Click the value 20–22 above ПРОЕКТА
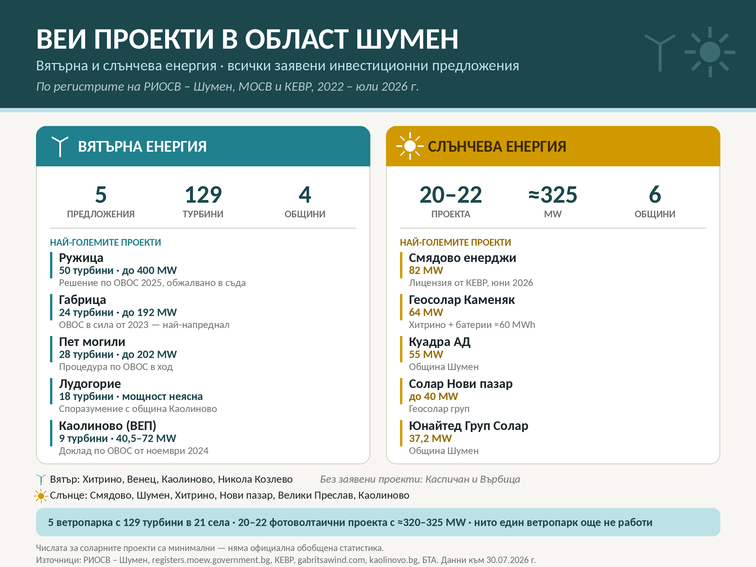 coord(451,195)
